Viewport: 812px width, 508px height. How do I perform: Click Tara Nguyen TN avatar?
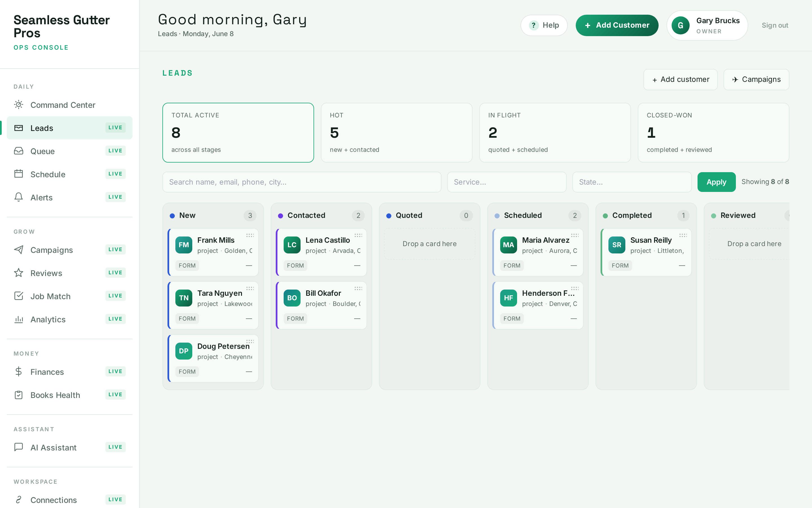pos(184,298)
